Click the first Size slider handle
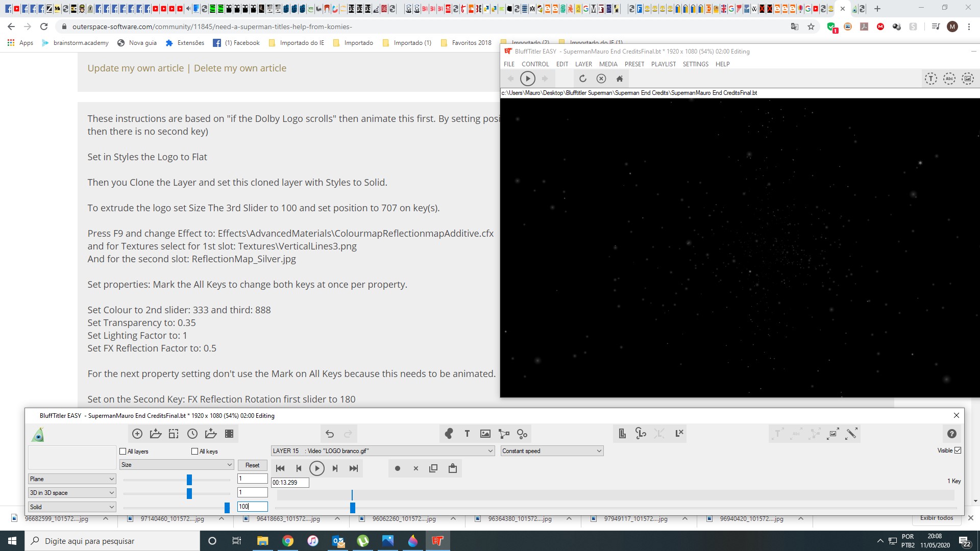 point(189,480)
